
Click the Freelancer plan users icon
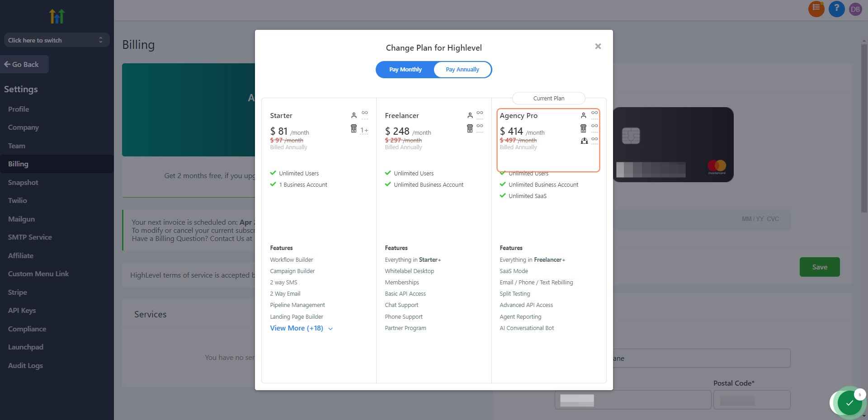click(x=470, y=115)
